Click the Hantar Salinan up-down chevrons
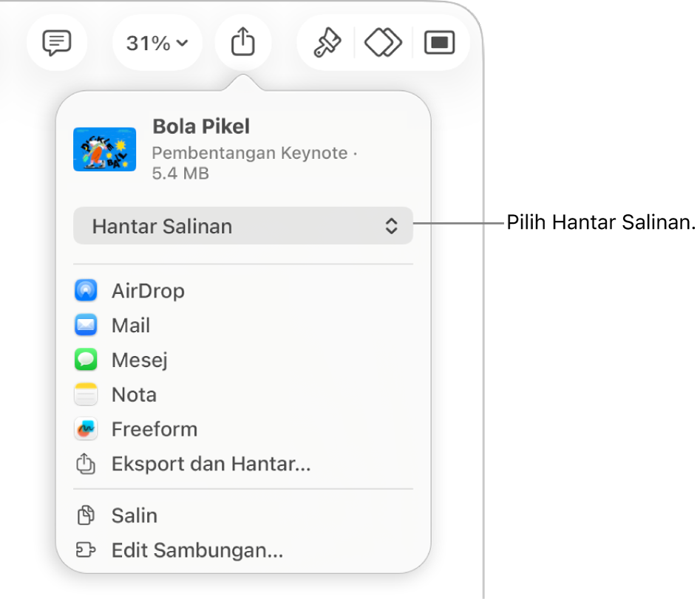The height and width of the screenshot is (599, 700). [392, 226]
